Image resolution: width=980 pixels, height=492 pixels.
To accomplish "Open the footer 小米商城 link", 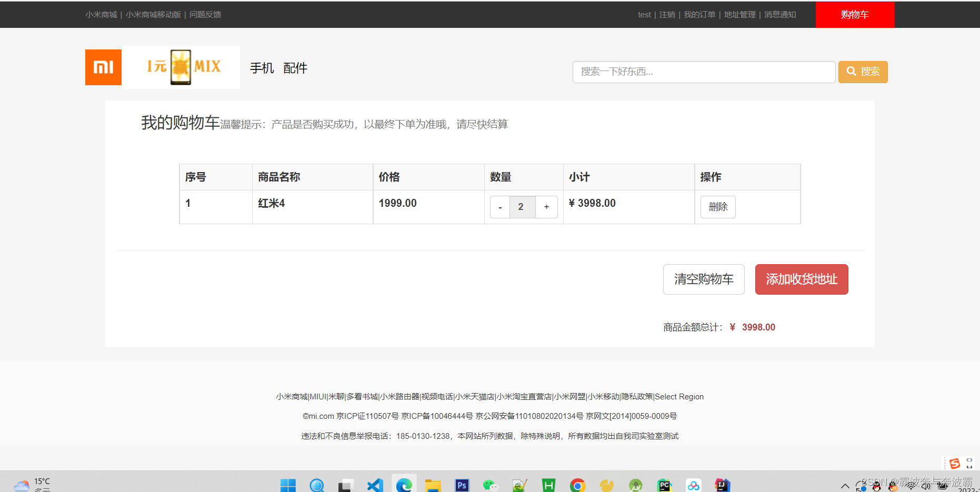I will click(x=292, y=397).
